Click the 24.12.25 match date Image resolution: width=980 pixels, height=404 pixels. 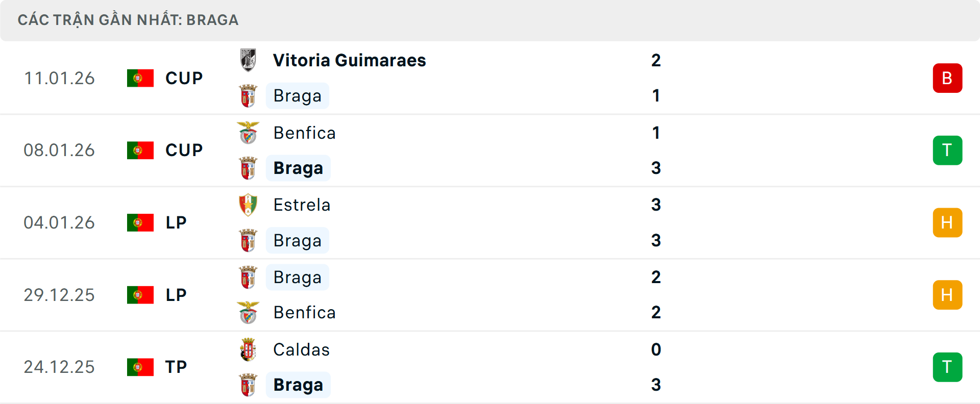[x=59, y=367]
